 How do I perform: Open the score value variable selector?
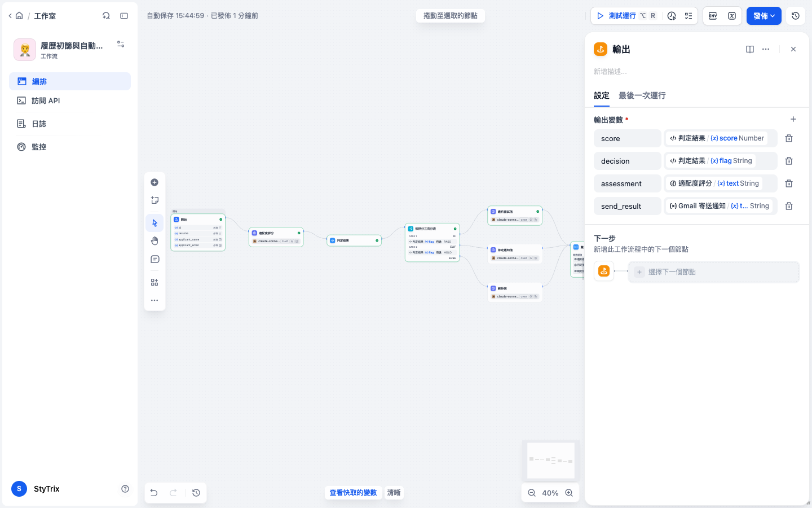pos(721,138)
